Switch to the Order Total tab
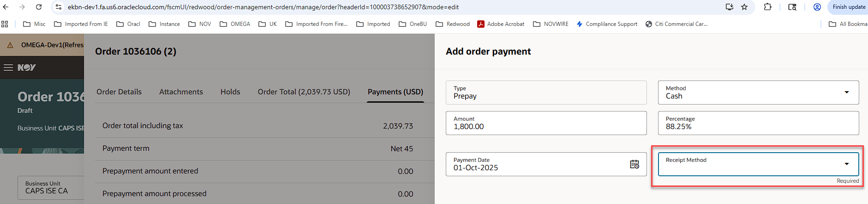 304,92
